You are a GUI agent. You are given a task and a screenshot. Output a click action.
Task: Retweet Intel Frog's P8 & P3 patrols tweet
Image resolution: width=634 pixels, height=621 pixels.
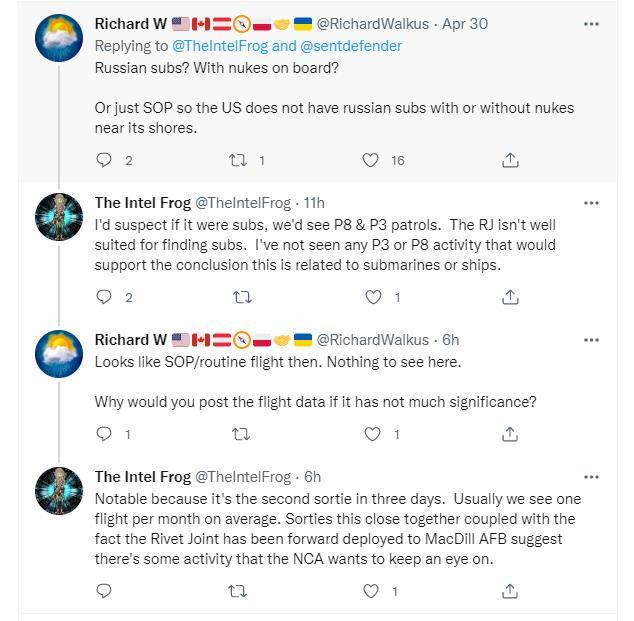pyautogui.click(x=240, y=297)
